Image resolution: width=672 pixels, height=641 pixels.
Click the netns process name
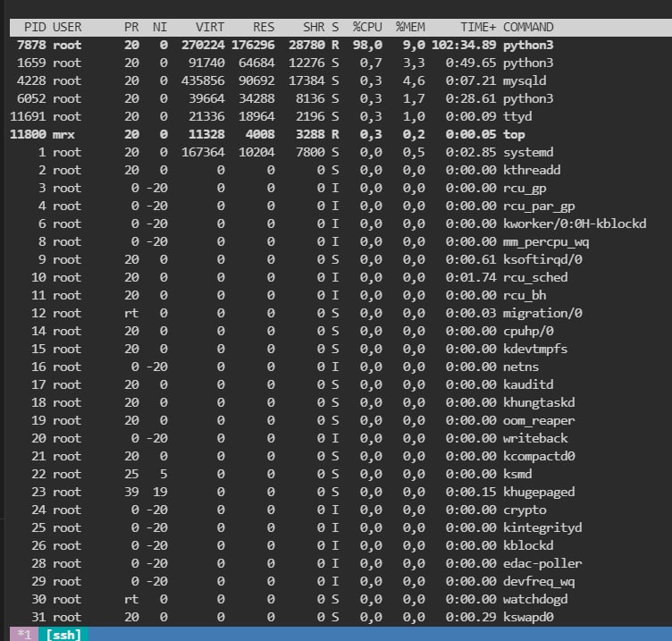[521, 367]
